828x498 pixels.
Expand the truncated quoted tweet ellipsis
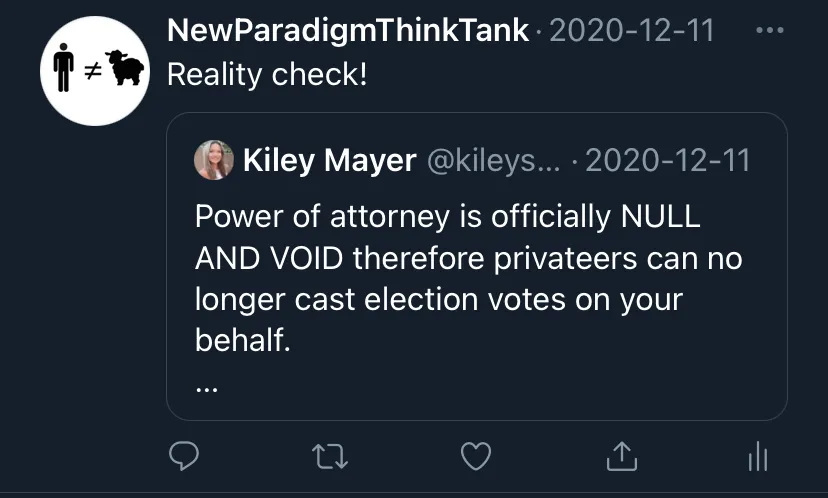[x=206, y=390]
